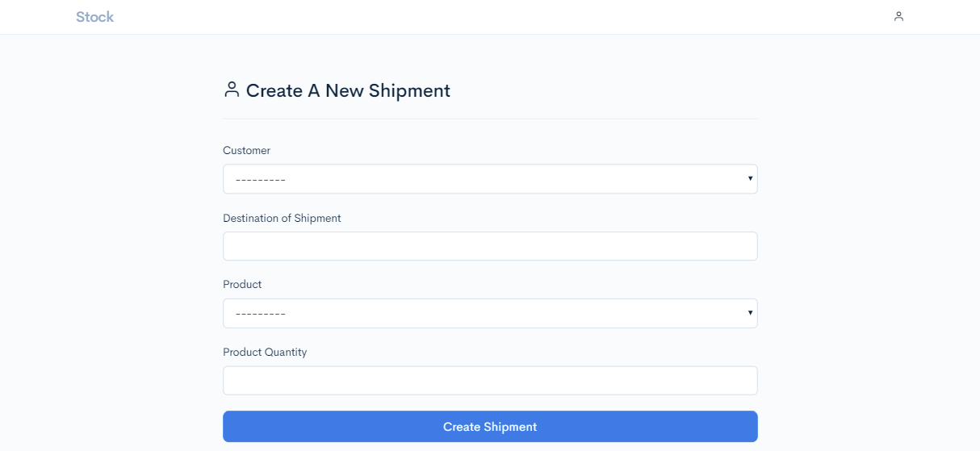
Task: Focus the Destination of Shipment field
Action: [x=489, y=246]
